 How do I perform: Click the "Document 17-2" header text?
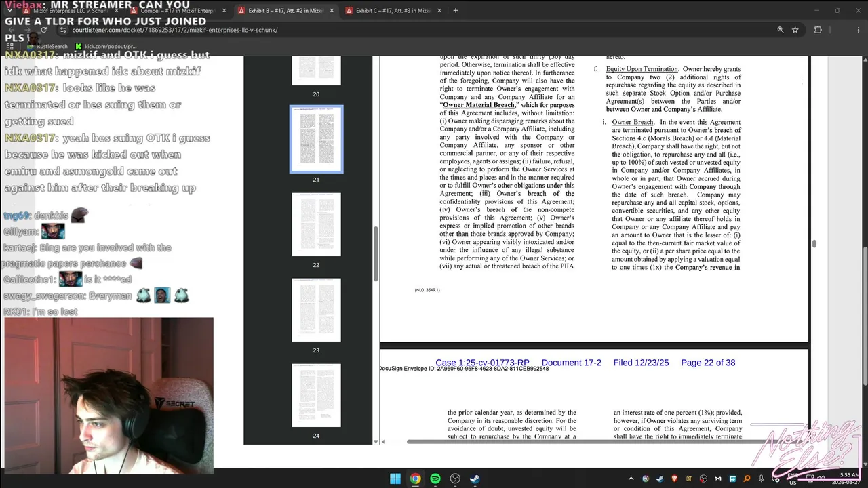[572, 363]
